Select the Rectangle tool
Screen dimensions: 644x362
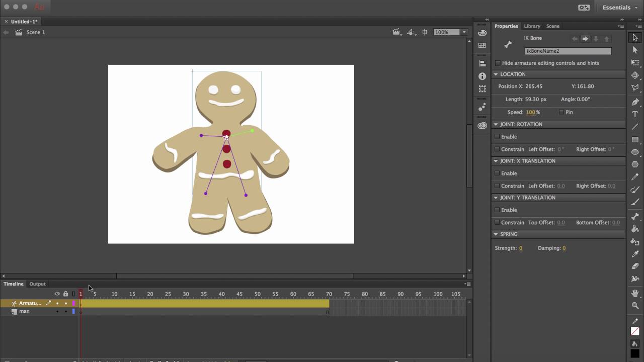(x=635, y=140)
